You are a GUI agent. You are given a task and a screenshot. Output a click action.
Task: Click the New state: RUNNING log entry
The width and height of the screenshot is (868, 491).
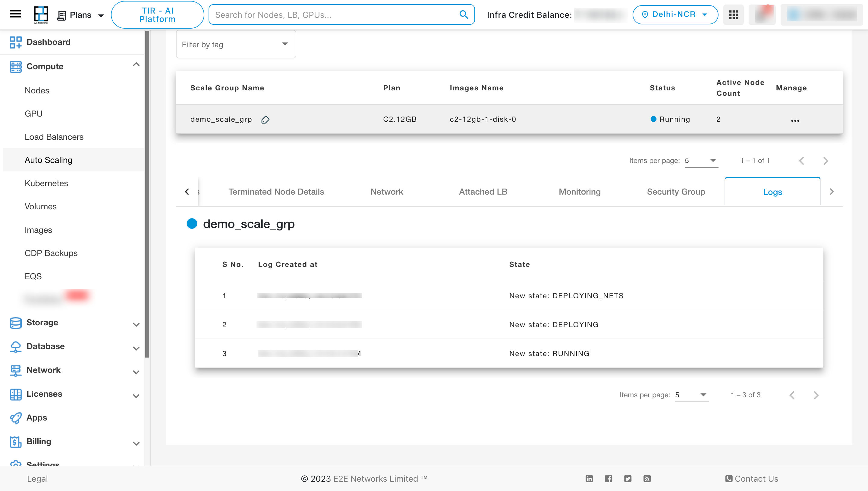point(549,353)
